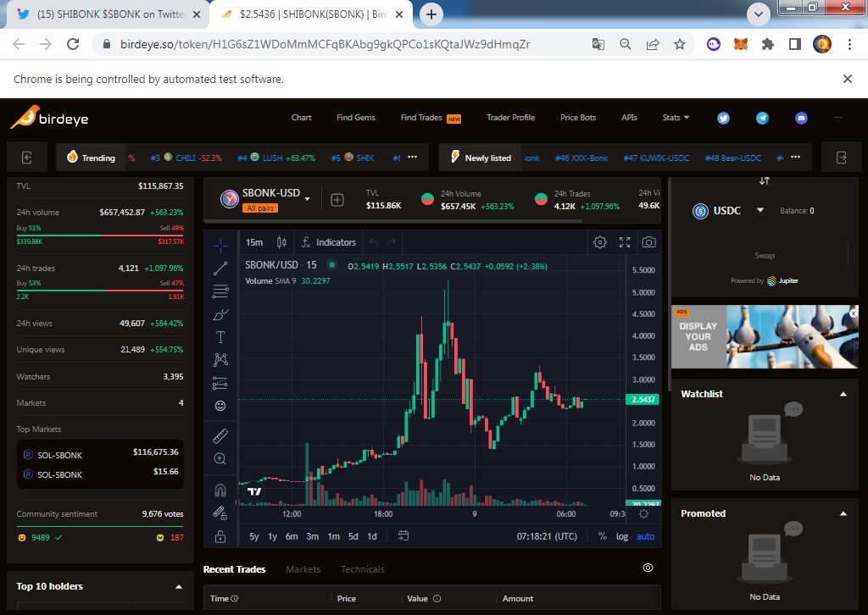Open candle chart style selector

point(281,242)
